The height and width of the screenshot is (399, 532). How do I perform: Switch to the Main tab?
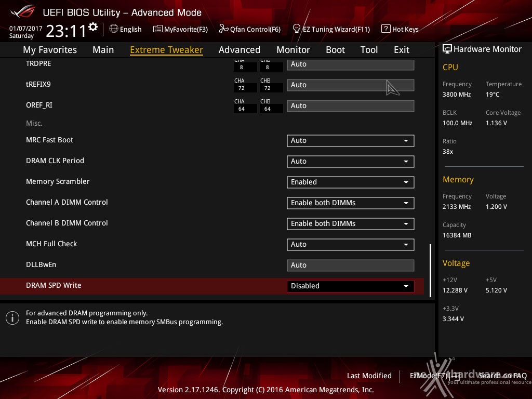click(x=103, y=49)
